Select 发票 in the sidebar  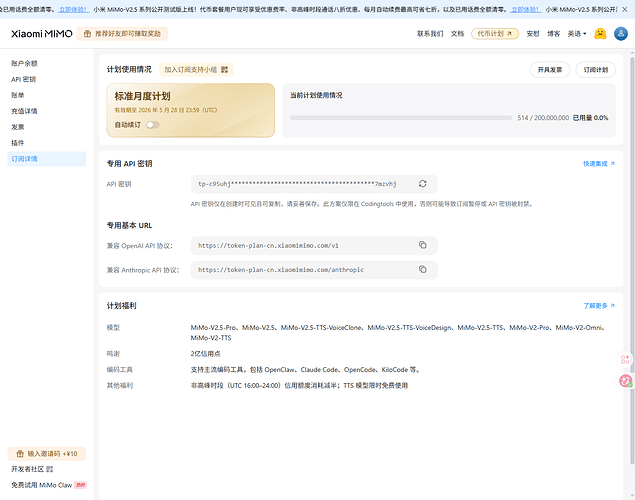pyautogui.click(x=18, y=127)
